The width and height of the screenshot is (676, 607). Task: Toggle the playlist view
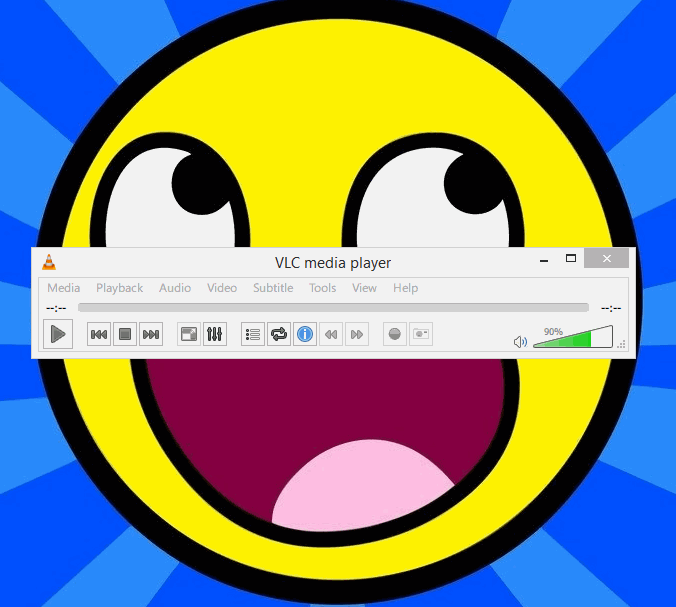[x=253, y=334]
